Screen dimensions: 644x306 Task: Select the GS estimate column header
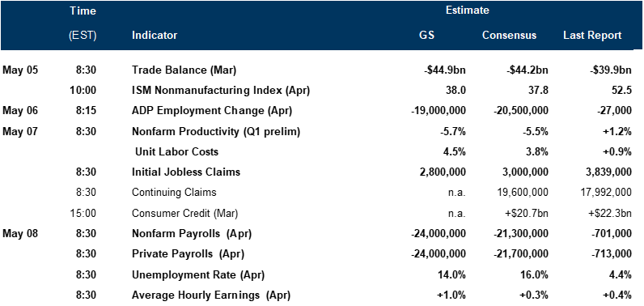pyautogui.click(x=426, y=36)
